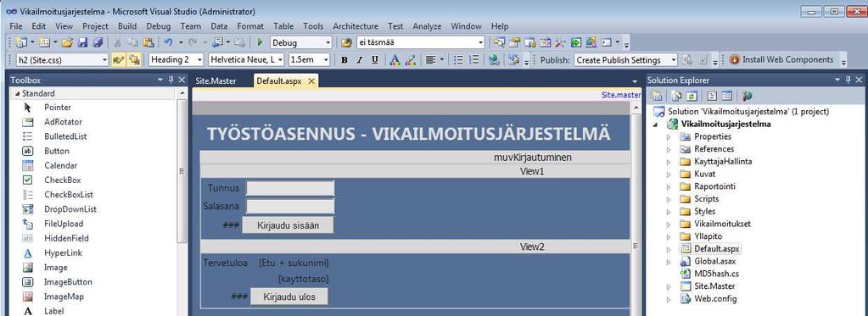Viewport: 868px width, 316px height.
Task: Save the current file
Action: [82, 42]
